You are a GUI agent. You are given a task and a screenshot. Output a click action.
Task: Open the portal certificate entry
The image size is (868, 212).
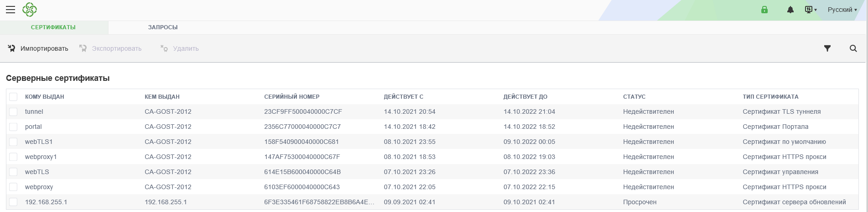(33, 127)
